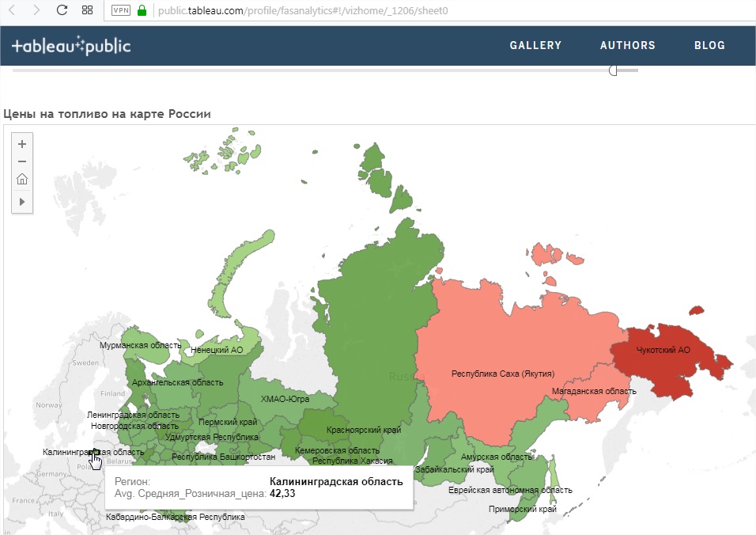756x535 pixels.
Task: Click the Новгородская область label
Action: [134, 426]
